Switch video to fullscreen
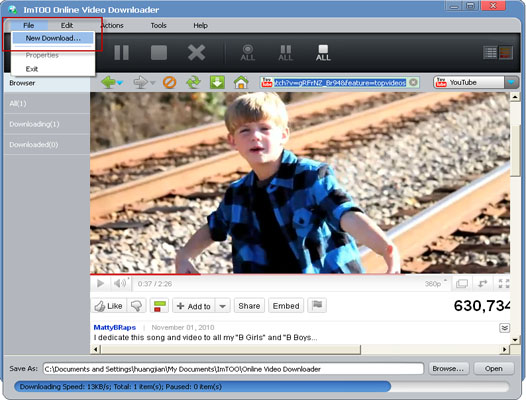This screenshot has width=526, height=400. point(504,284)
